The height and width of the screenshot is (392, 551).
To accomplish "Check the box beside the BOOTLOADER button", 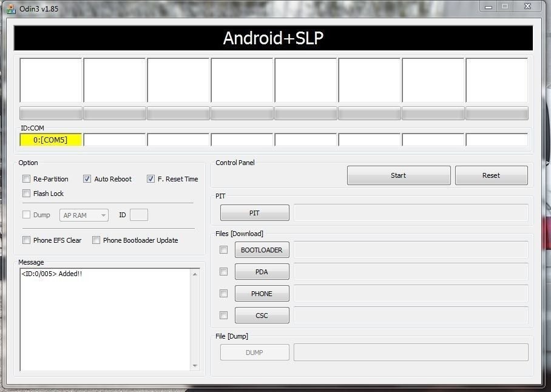I will [223, 250].
